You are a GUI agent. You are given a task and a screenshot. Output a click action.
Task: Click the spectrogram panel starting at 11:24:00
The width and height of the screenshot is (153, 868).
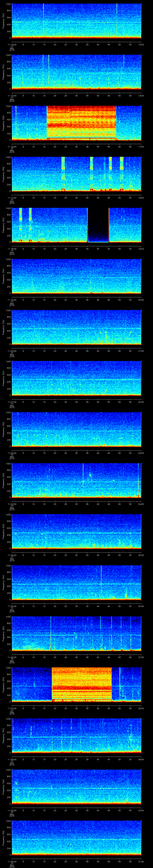[x=76, y=531]
